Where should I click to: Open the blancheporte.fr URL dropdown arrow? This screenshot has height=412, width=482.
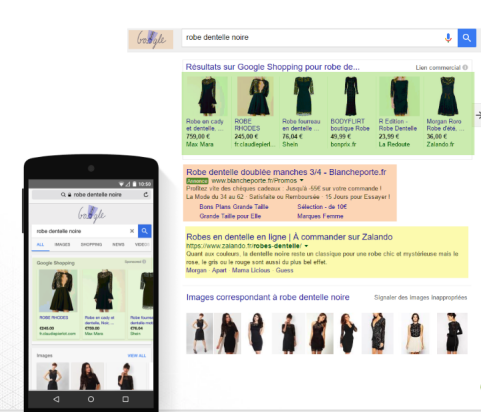click(301, 180)
